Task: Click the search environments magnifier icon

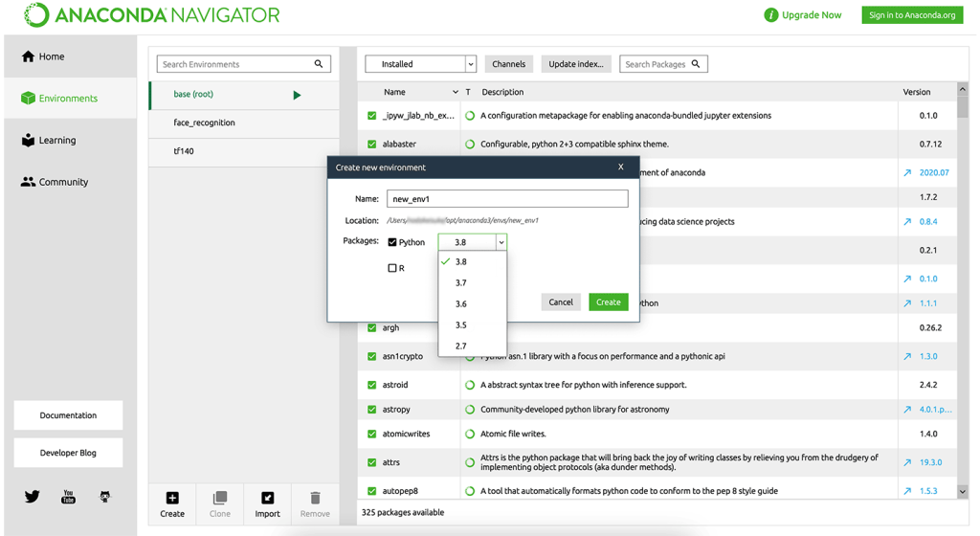Action: click(319, 64)
